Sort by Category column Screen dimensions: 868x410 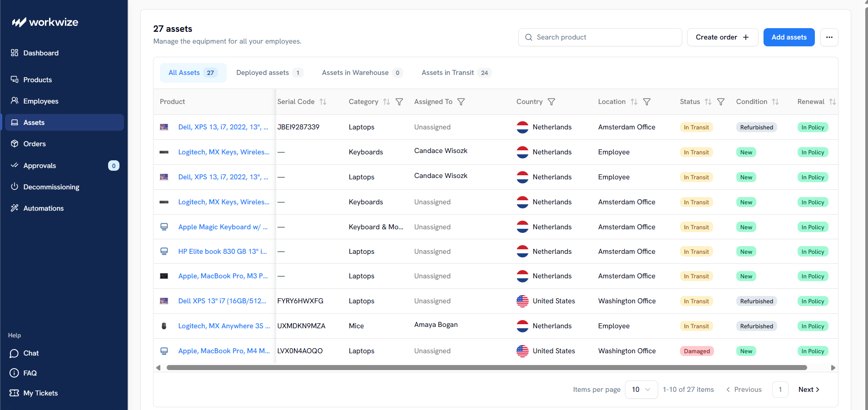(387, 102)
